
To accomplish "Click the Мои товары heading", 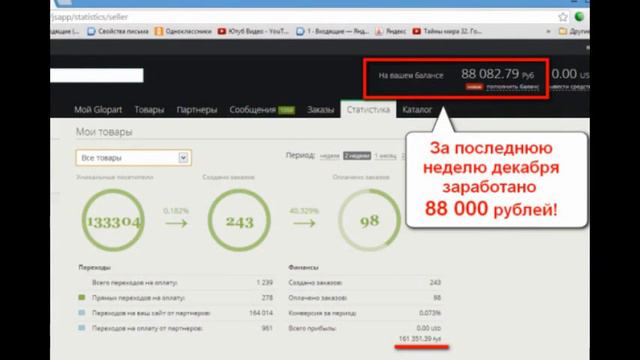I will (104, 132).
